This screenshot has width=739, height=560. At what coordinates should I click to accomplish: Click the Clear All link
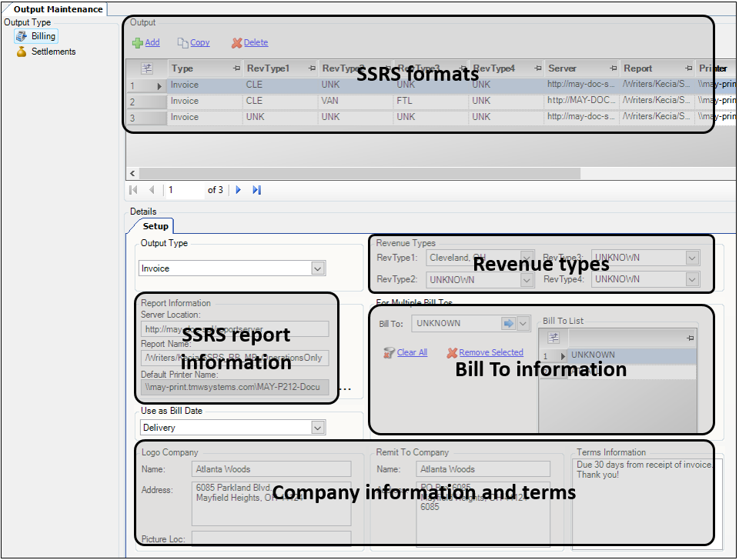tap(412, 352)
